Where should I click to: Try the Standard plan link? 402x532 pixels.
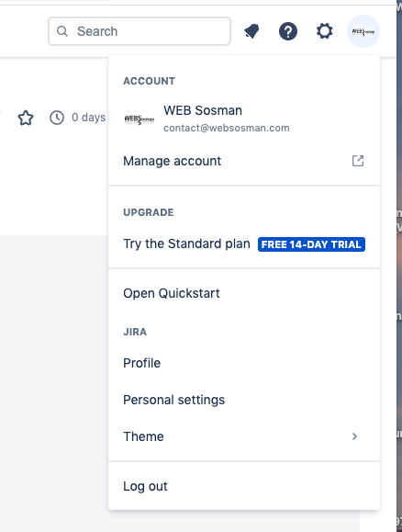[186, 243]
